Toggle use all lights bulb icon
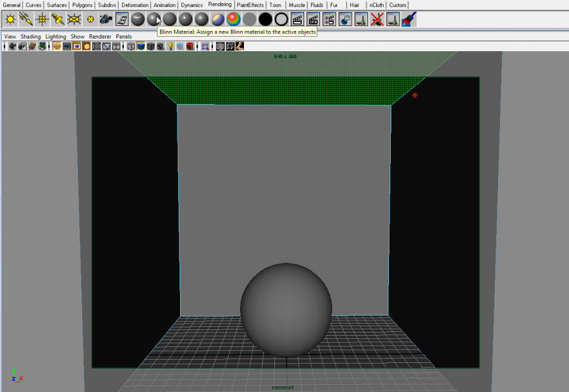The height and width of the screenshot is (392, 569). tap(170, 46)
